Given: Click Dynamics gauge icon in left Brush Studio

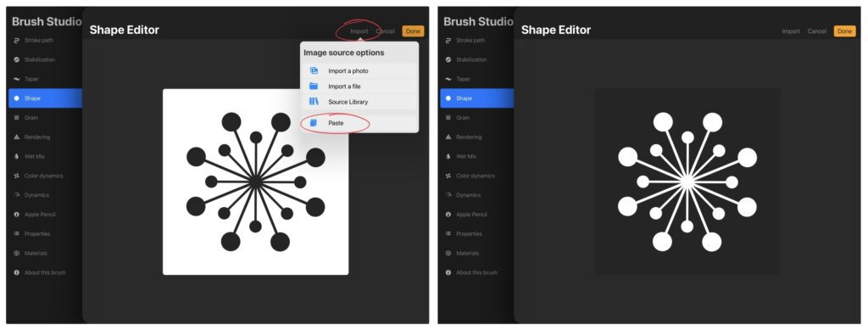Looking at the screenshot, I should coord(17,195).
